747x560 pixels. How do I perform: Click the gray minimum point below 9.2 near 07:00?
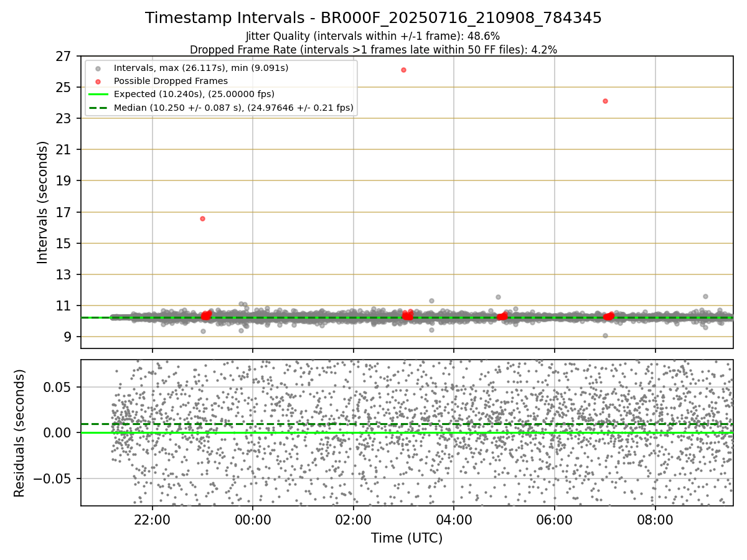pyautogui.click(x=605, y=335)
